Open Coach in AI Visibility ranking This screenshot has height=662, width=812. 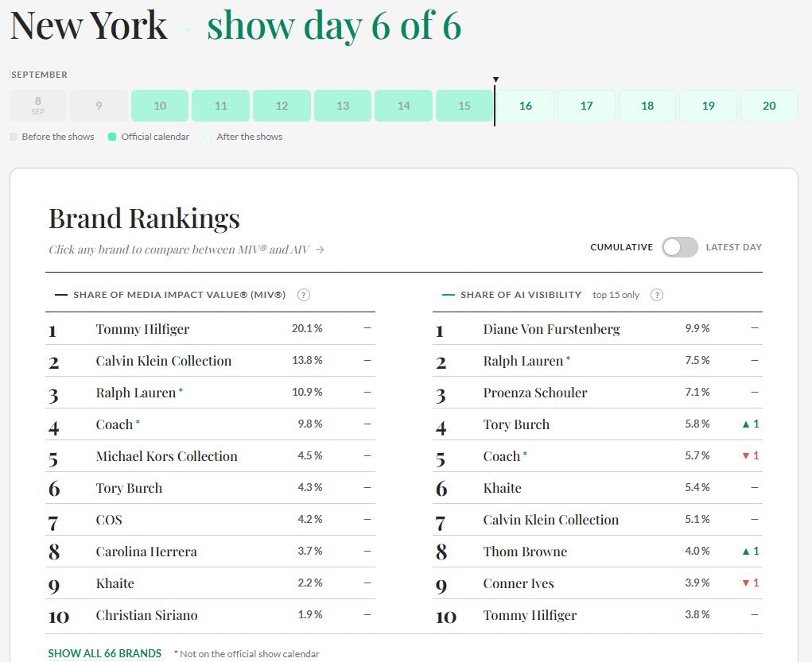pyautogui.click(x=502, y=456)
